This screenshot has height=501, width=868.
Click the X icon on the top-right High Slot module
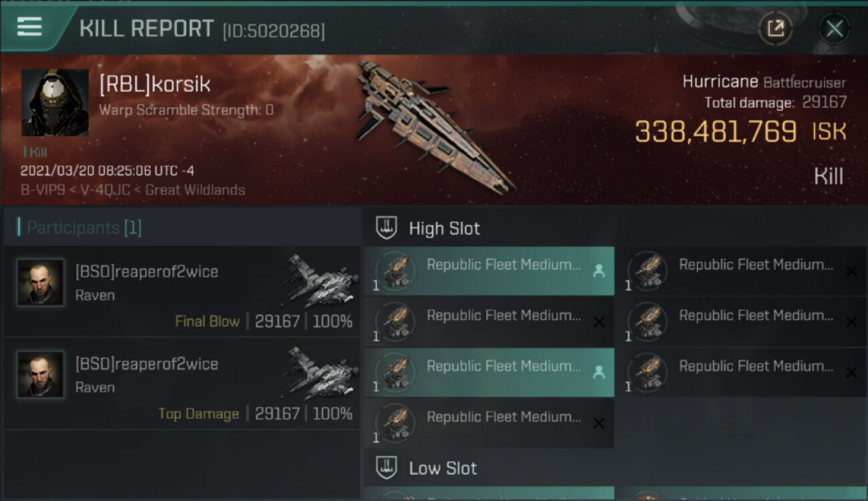[851, 271]
